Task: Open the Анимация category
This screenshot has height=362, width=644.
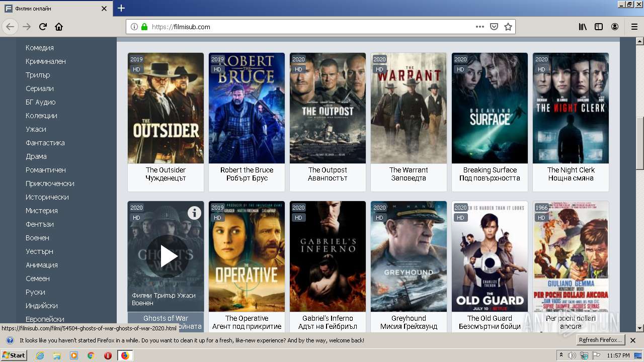Action: [x=42, y=265]
